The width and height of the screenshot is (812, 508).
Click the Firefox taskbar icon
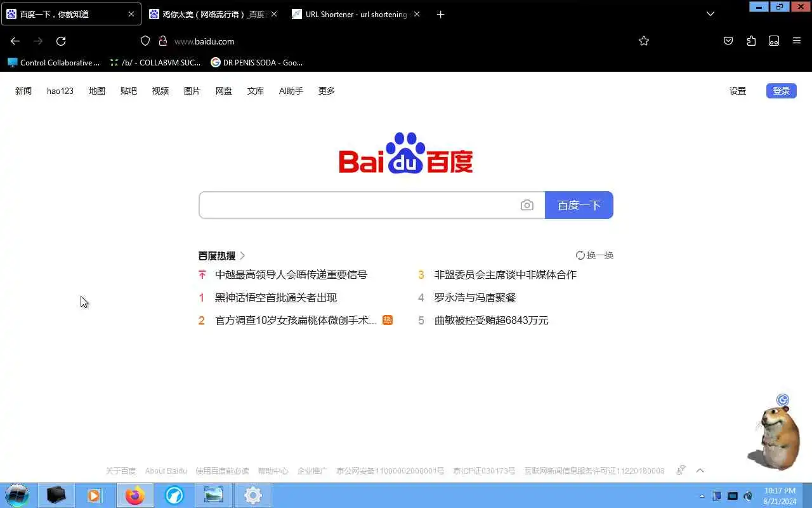coord(134,495)
